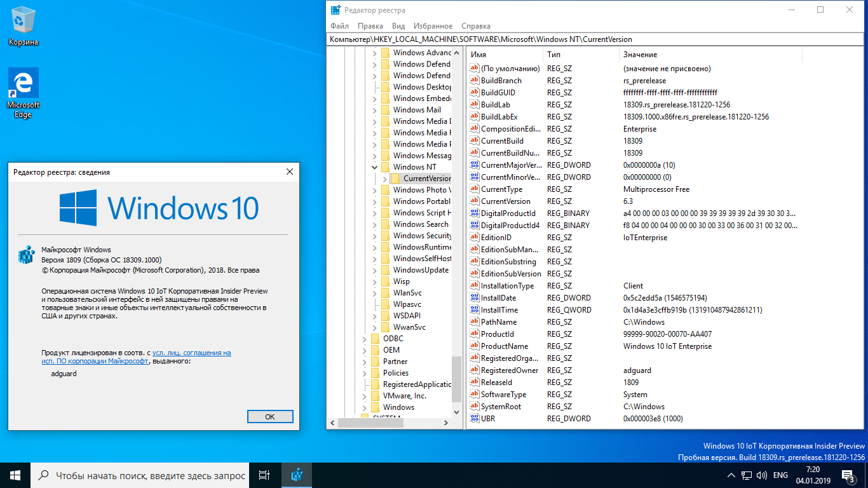This screenshot has height=488, width=868.
Task: Close the Редактор реестра: сведения dialog
Action: (x=290, y=172)
